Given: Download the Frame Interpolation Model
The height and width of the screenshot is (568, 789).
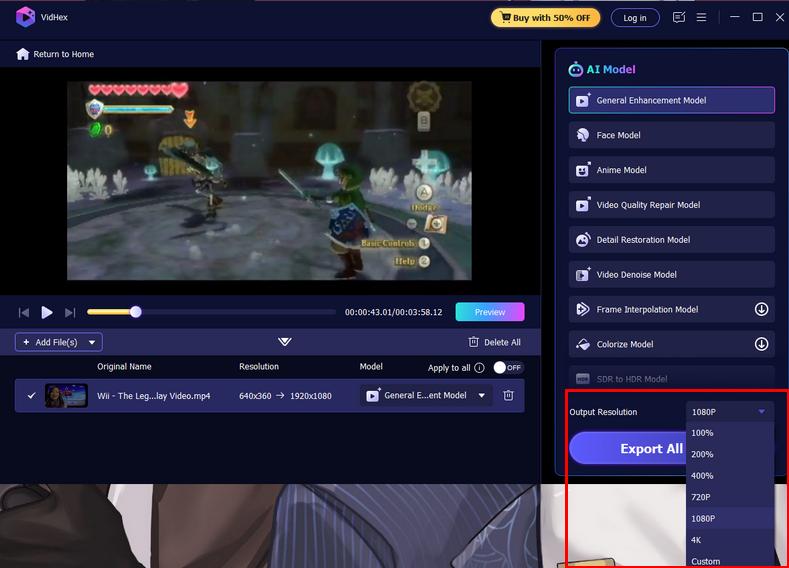Looking at the screenshot, I should [x=761, y=310].
